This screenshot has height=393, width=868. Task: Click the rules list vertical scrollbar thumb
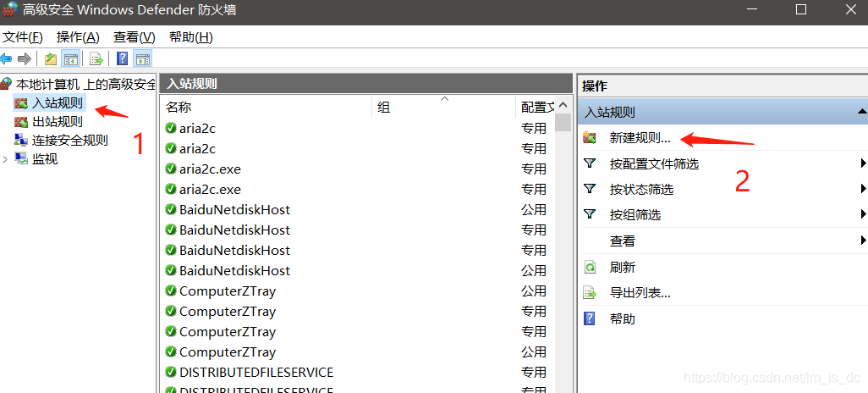click(x=563, y=122)
